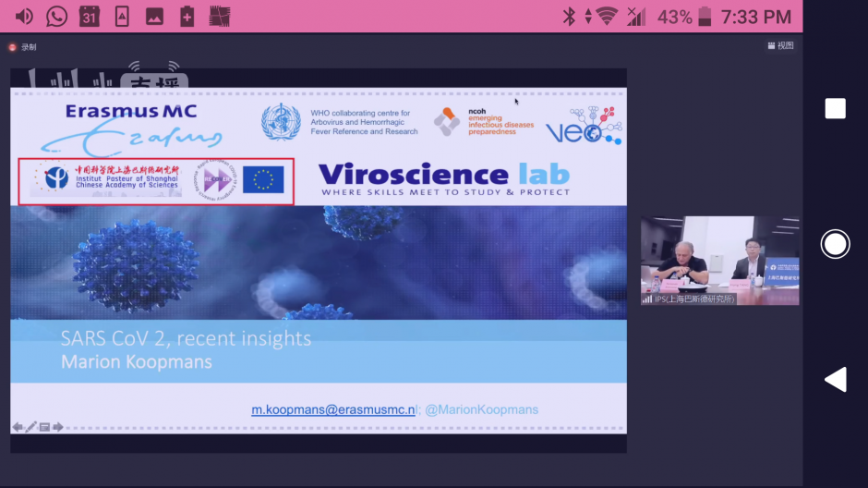
Task: Click the SARS CoV 2, recent insights title
Action: (x=186, y=338)
